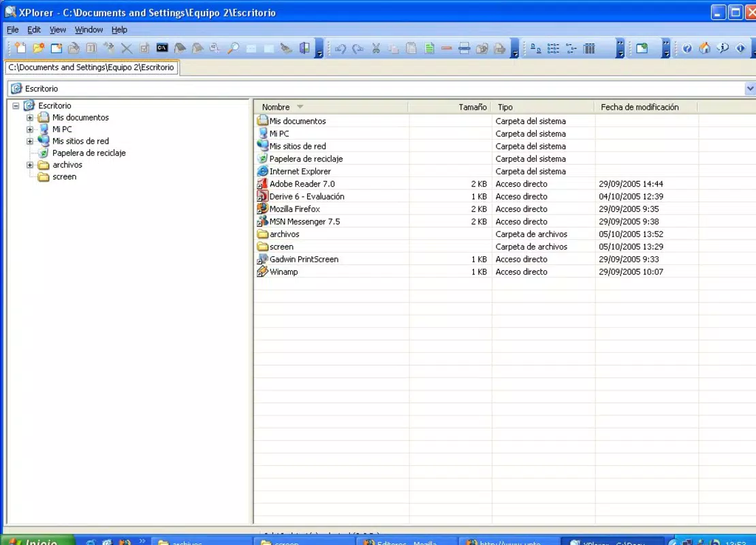Select archivos folder in file list
The image size is (756, 545).
click(x=285, y=234)
